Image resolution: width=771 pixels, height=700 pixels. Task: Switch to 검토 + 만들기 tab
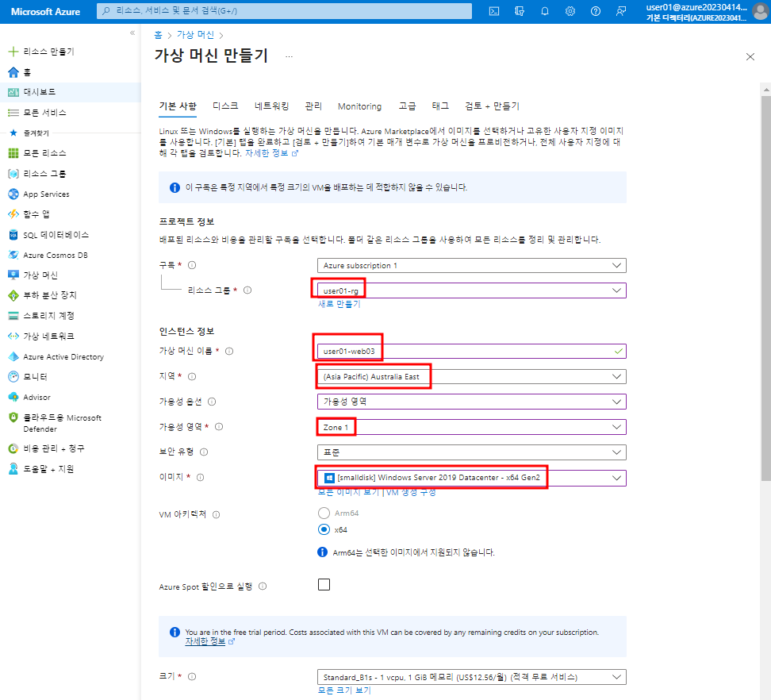493,106
